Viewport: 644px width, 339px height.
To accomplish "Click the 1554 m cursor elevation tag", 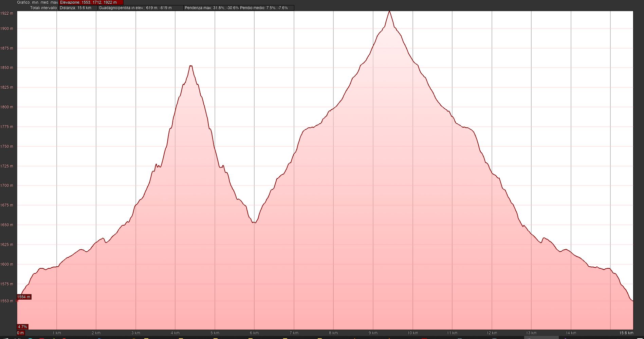I will click(x=24, y=297).
